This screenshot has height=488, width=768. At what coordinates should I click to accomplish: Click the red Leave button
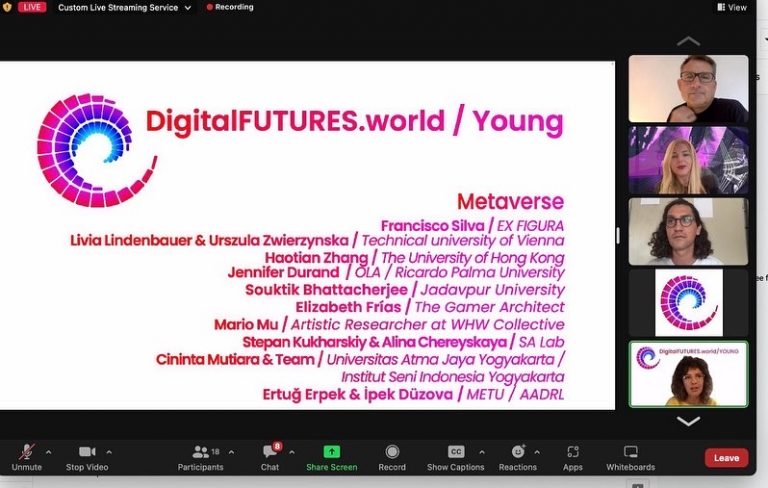[x=726, y=458]
